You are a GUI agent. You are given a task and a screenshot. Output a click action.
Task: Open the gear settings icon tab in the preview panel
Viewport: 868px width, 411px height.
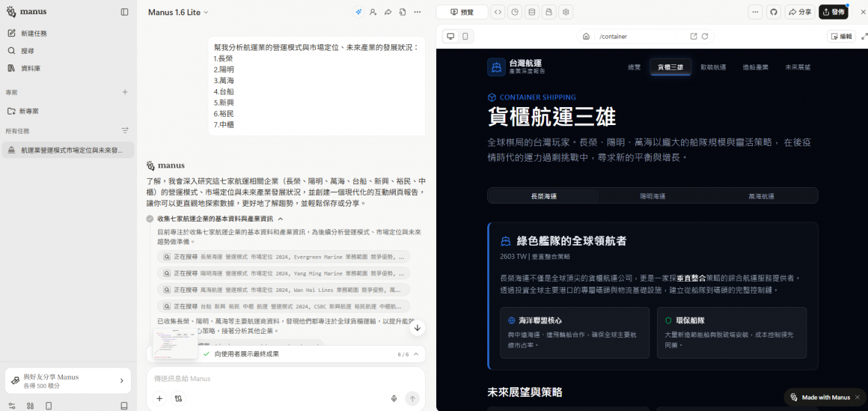[x=566, y=12]
